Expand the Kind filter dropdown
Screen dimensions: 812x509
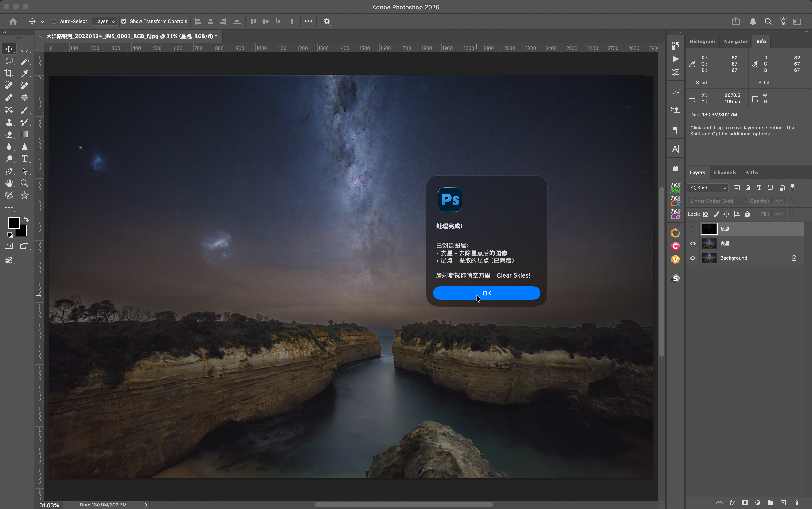click(x=708, y=188)
